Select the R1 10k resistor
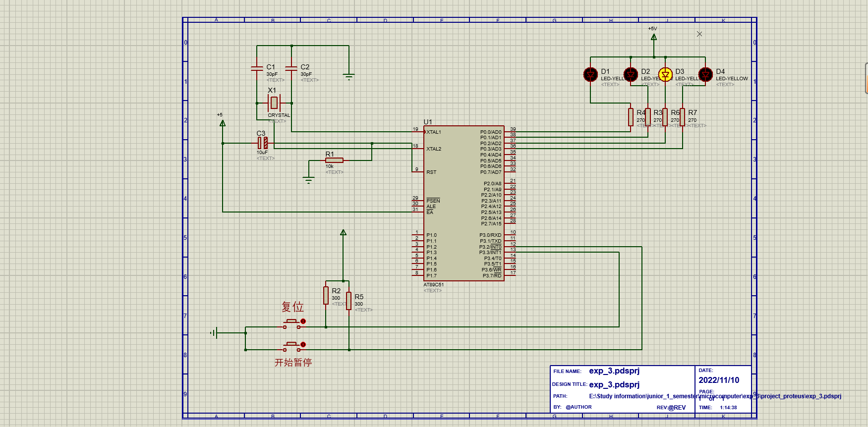The width and height of the screenshot is (868, 427). (x=334, y=160)
